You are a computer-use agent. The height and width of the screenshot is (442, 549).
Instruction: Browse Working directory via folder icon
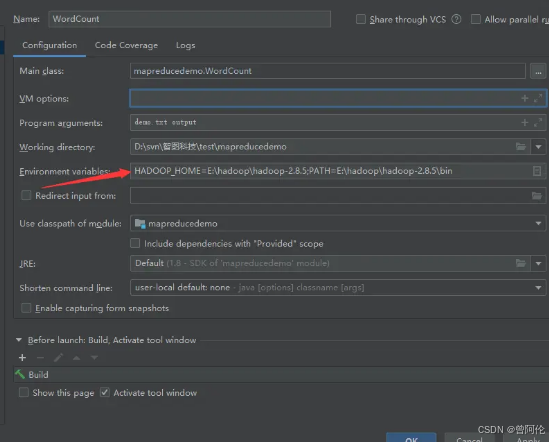click(x=521, y=147)
